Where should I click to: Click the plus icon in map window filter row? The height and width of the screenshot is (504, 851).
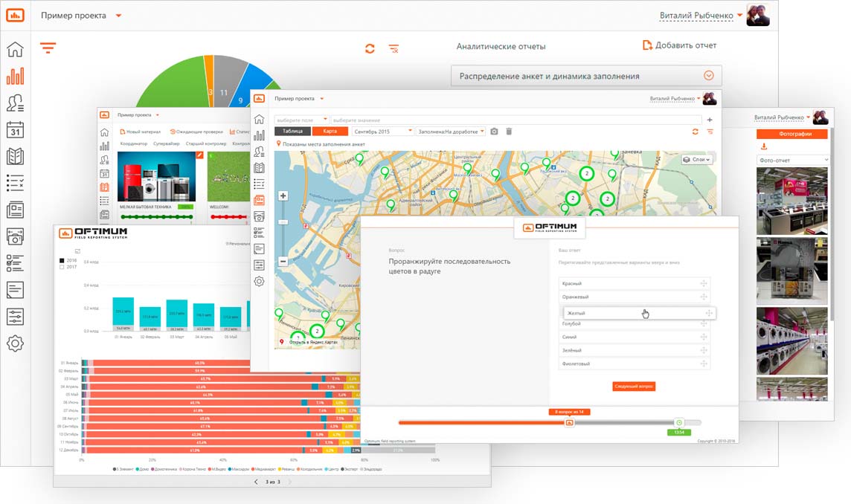click(x=710, y=120)
